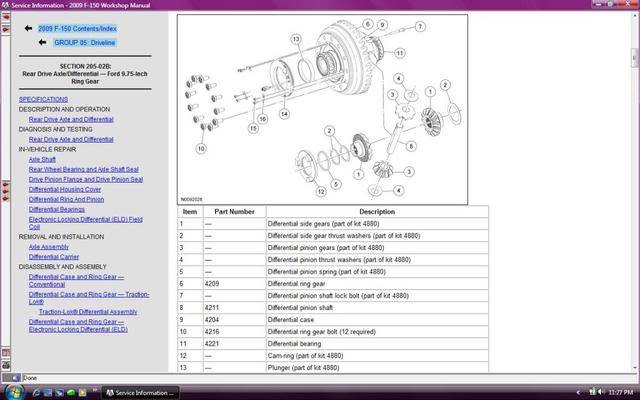Screen dimensions: 640x400
Task: Click 'Differential bearing' description cell
Action: 377,344
